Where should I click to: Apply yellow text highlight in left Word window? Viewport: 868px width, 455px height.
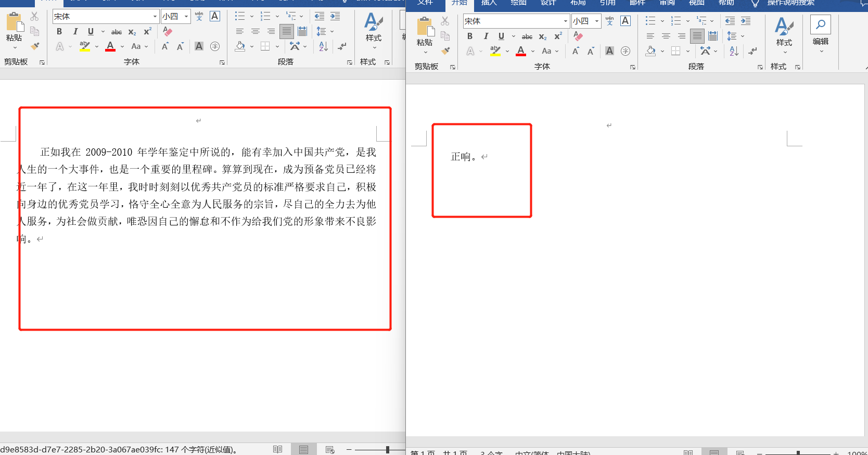[85, 46]
